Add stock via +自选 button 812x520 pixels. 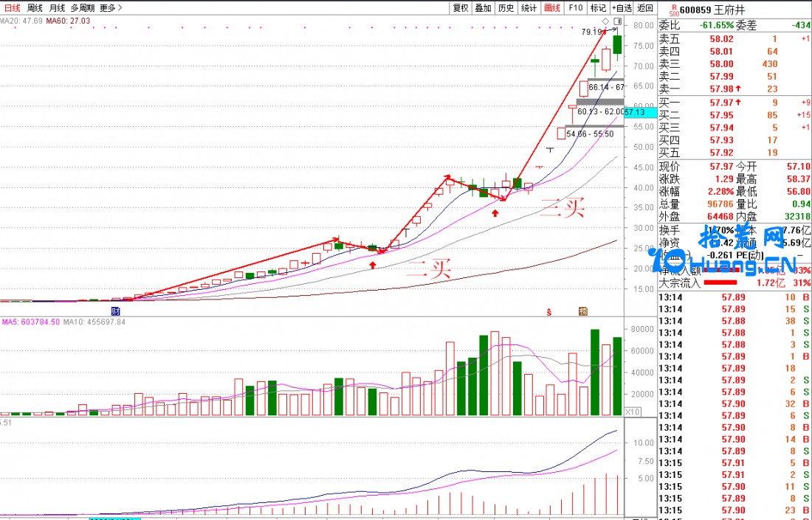tap(622, 8)
